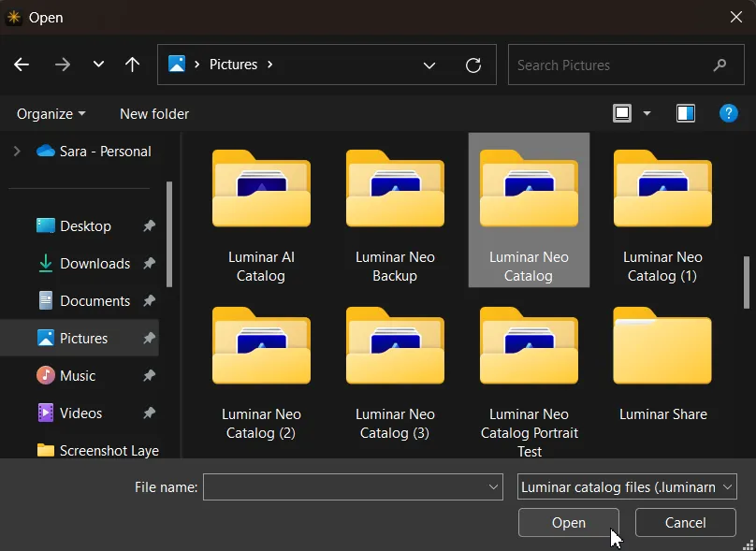Expand the view options dropdown arrow

tap(647, 113)
